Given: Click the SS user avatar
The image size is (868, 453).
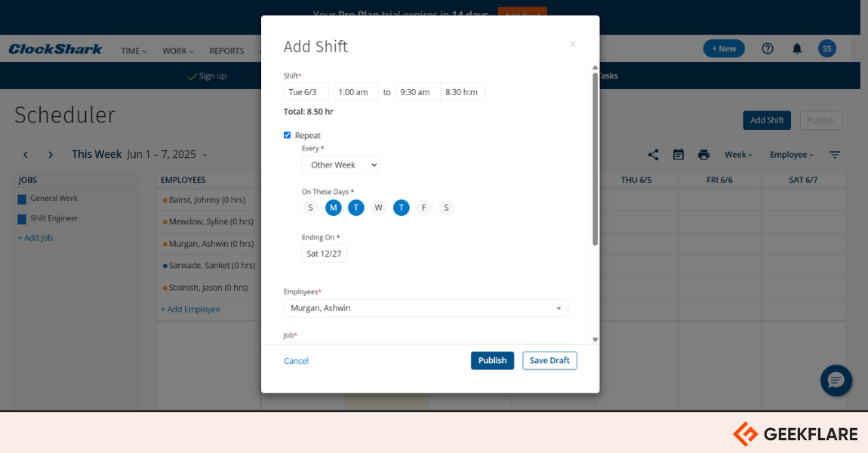Looking at the screenshot, I should (826, 48).
